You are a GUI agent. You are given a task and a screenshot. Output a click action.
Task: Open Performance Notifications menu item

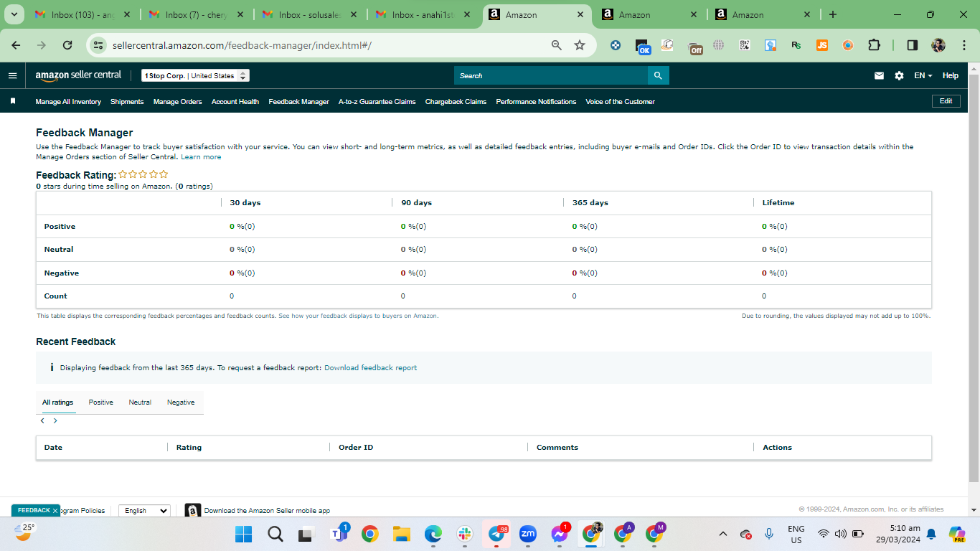536,102
